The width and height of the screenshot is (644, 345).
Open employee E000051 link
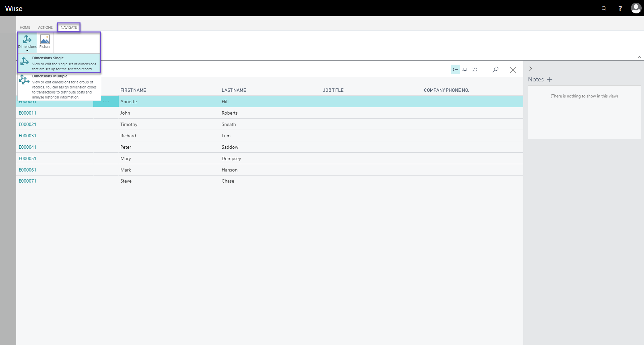pyautogui.click(x=28, y=158)
